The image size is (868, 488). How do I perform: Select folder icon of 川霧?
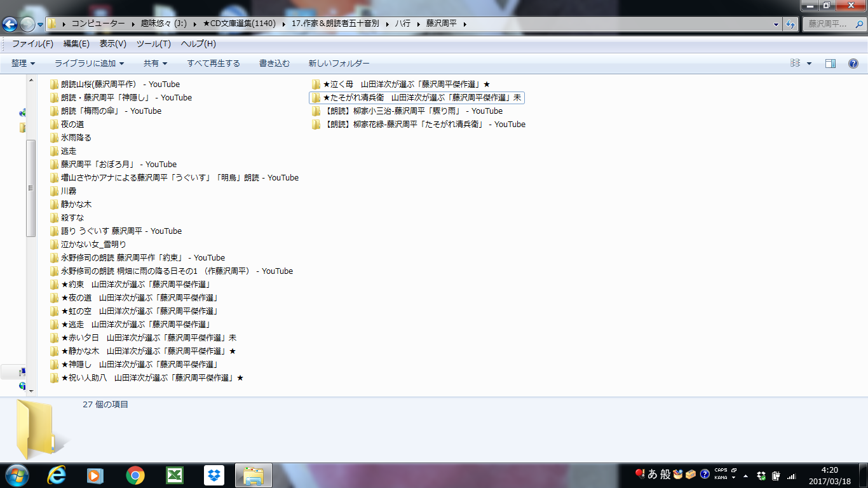pos(54,191)
